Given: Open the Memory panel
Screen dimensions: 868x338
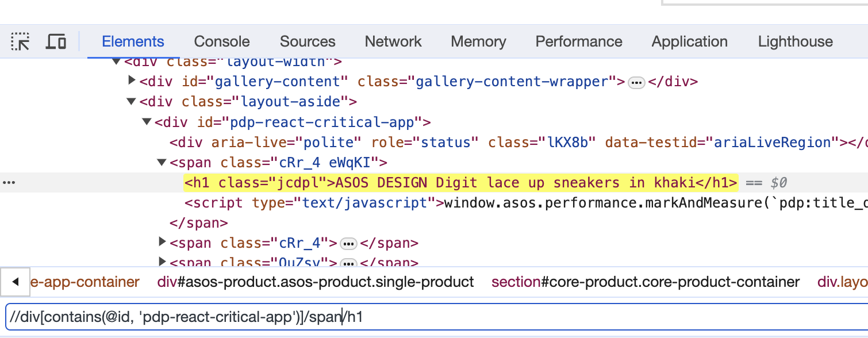Looking at the screenshot, I should (478, 41).
